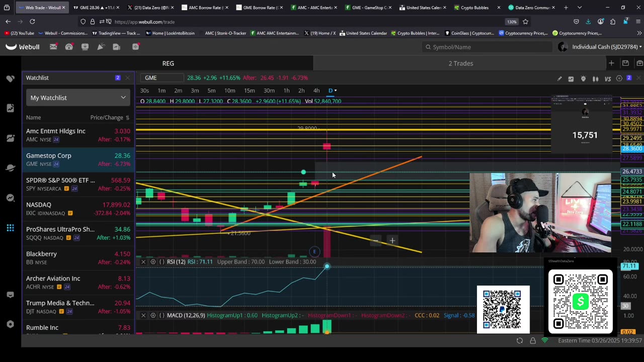Open the chart document icon in sidebar
The height and width of the screenshot is (362, 644).
click(11, 108)
